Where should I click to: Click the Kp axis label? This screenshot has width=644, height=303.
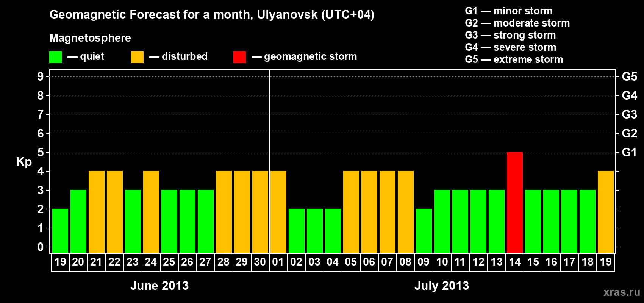click(x=24, y=162)
